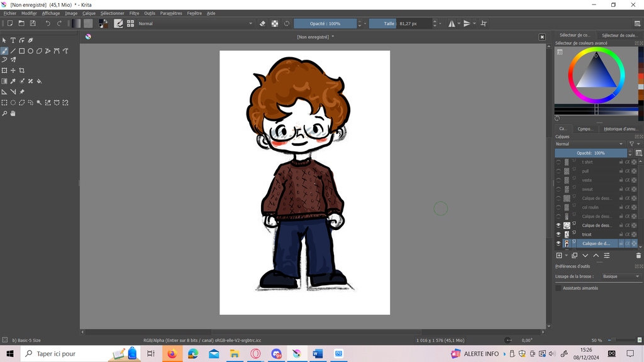
Task: Save the document with floppy icon
Action: 33,24
